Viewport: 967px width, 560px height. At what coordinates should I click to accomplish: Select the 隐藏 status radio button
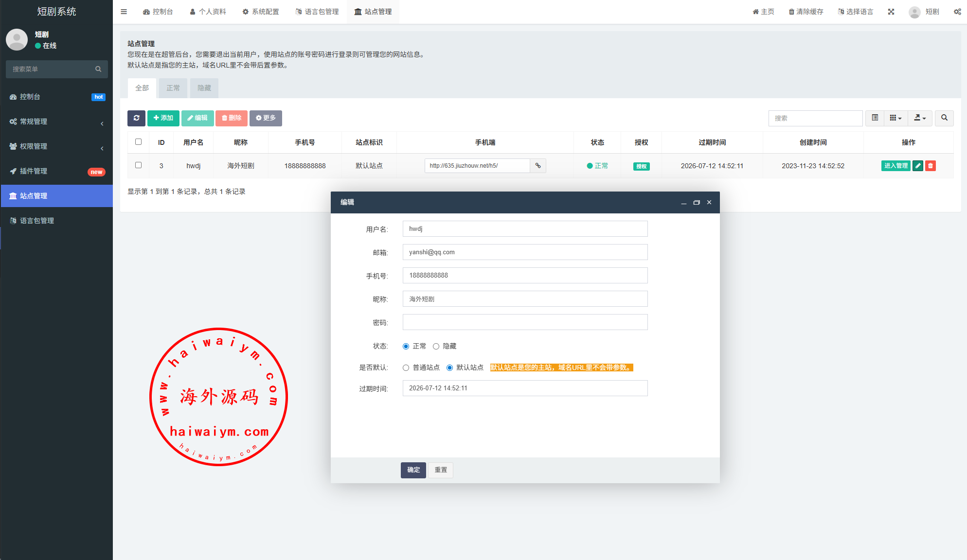[436, 347]
